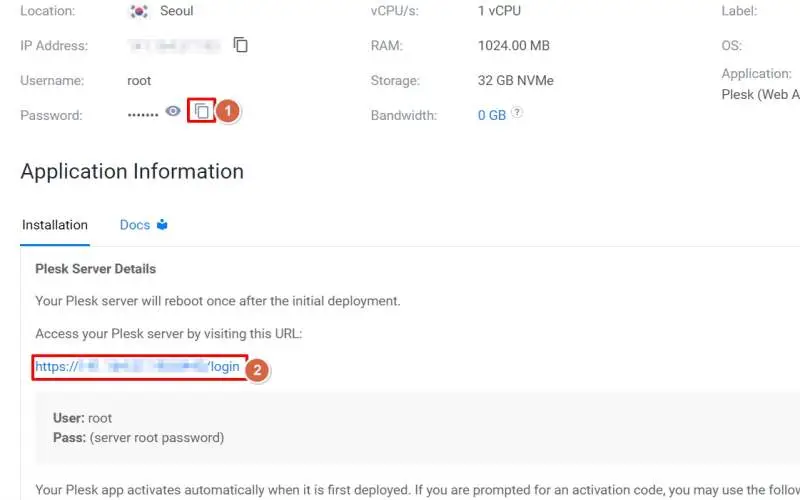Open the Docs tab

coord(135,225)
